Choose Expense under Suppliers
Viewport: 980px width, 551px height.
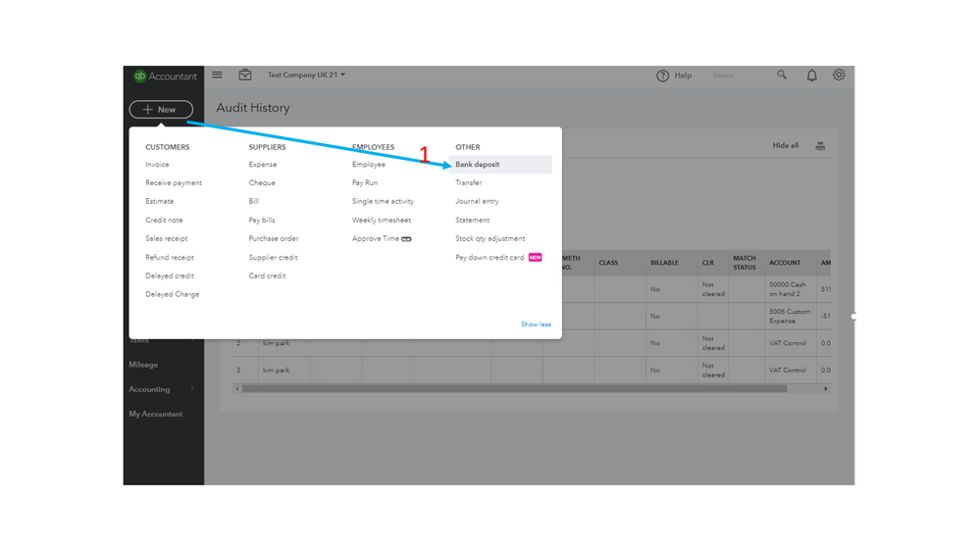[x=263, y=165]
